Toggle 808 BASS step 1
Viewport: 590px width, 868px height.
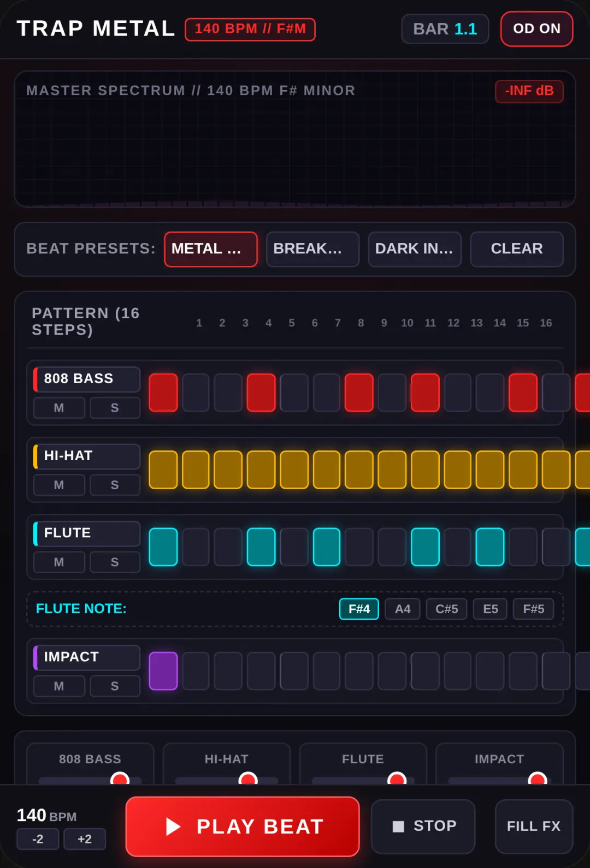(x=163, y=393)
